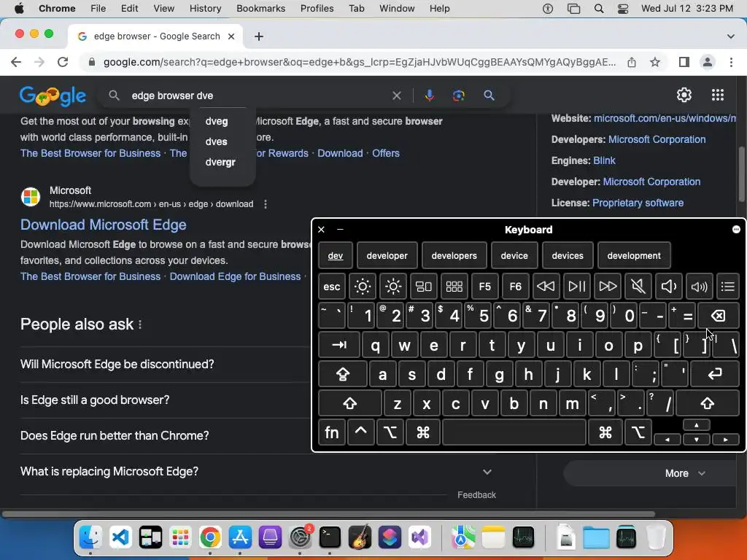Click the Mission Control key
The width and height of the screenshot is (747, 560).
(x=424, y=286)
